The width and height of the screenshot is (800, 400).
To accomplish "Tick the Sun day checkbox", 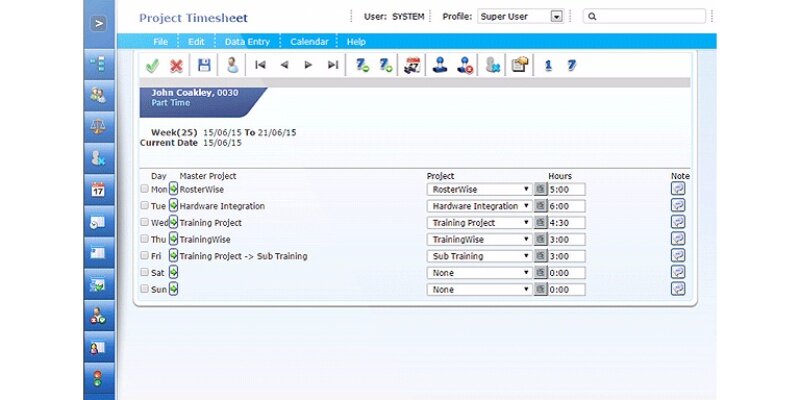I will tap(145, 289).
